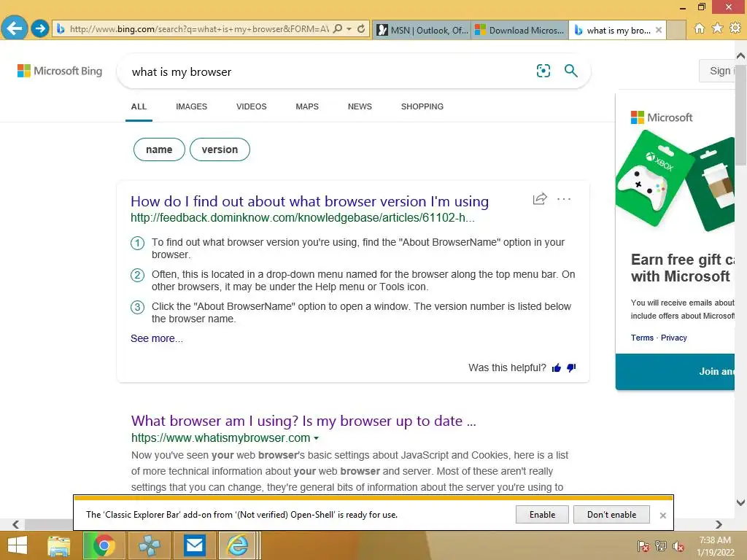Go back using the IE back arrow

click(x=15, y=28)
